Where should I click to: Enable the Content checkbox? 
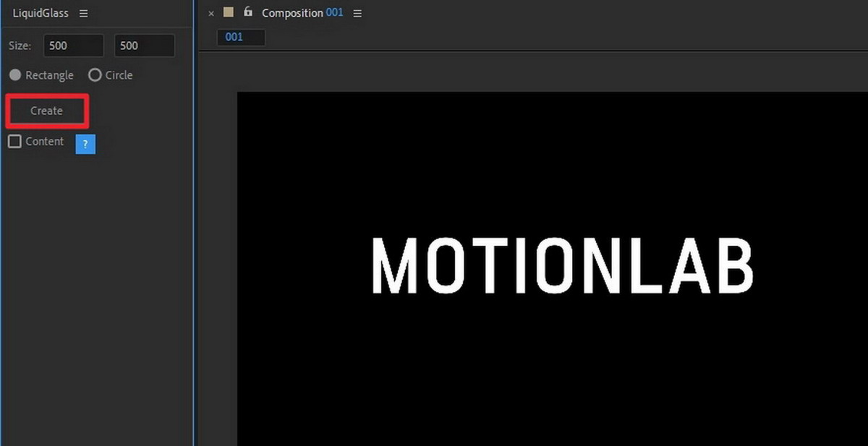14,141
